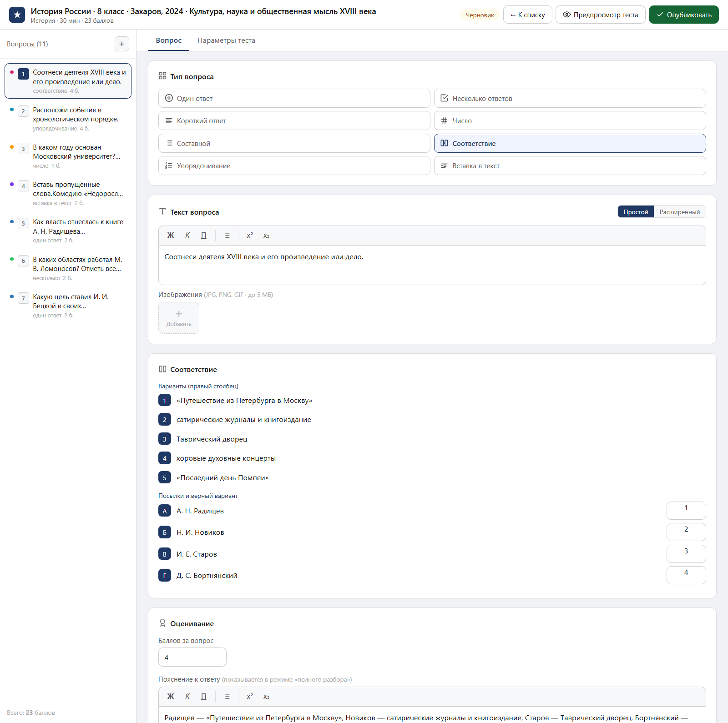
Task: Add an image via Добавить tile
Action: coord(179,318)
